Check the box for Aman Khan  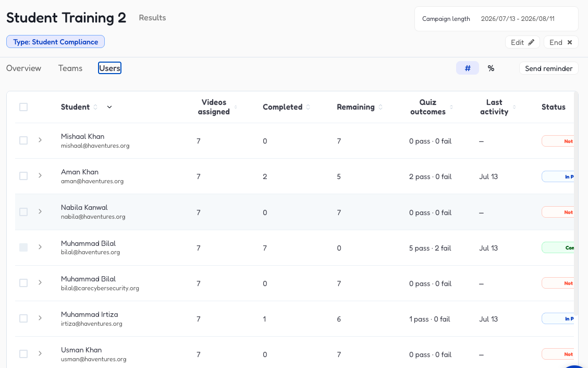[23, 176]
